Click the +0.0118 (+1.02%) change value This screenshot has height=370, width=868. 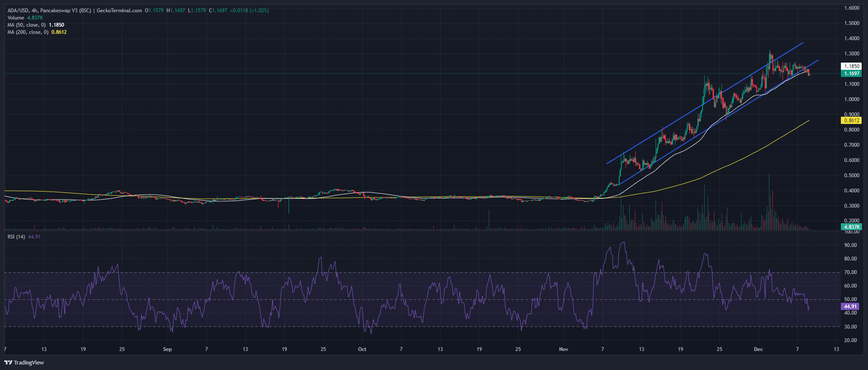249,11
